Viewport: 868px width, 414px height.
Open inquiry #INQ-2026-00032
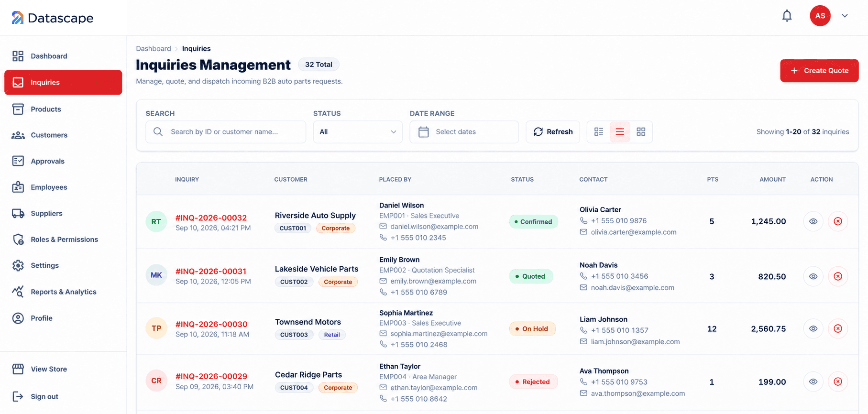pos(211,218)
